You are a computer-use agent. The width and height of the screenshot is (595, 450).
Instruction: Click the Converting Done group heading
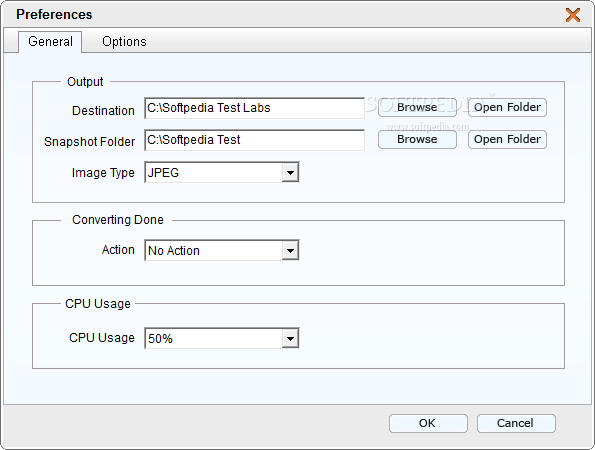coord(118,220)
